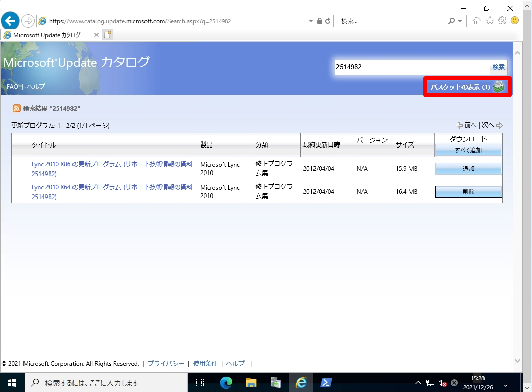Go to previous page via 前へ
532x392 pixels.
click(470, 125)
